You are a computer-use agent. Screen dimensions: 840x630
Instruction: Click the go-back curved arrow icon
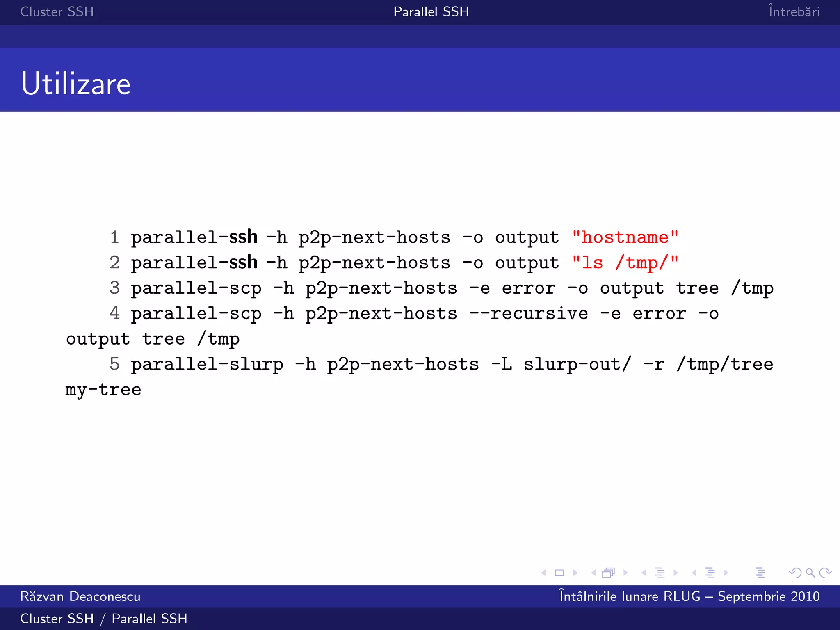pyautogui.click(x=795, y=573)
